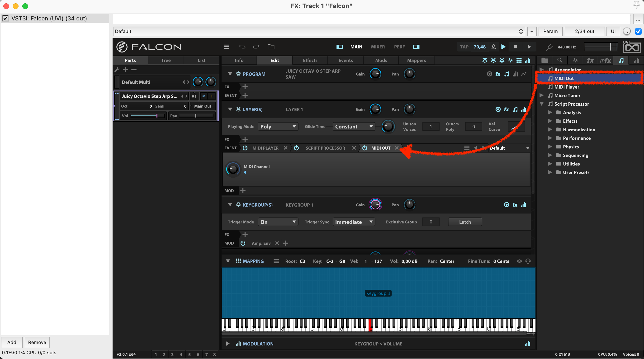
Task: Click the UI button in host header
Action: click(613, 31)
